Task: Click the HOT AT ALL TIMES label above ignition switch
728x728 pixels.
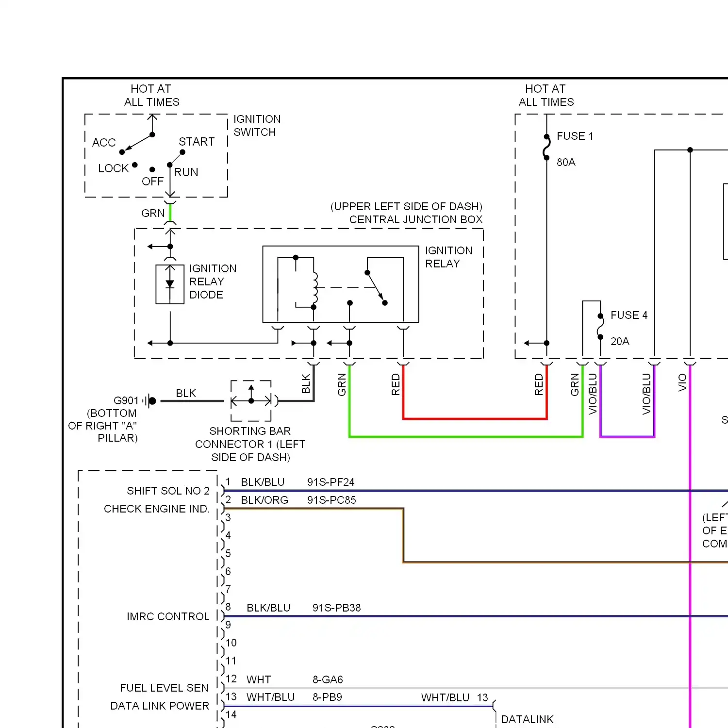Action: [x=151, y=95]
